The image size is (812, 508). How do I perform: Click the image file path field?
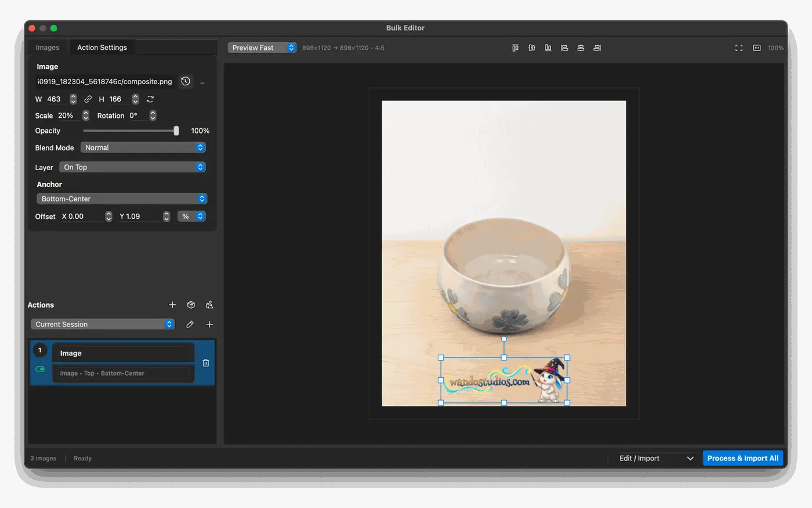tap(106, 81)
